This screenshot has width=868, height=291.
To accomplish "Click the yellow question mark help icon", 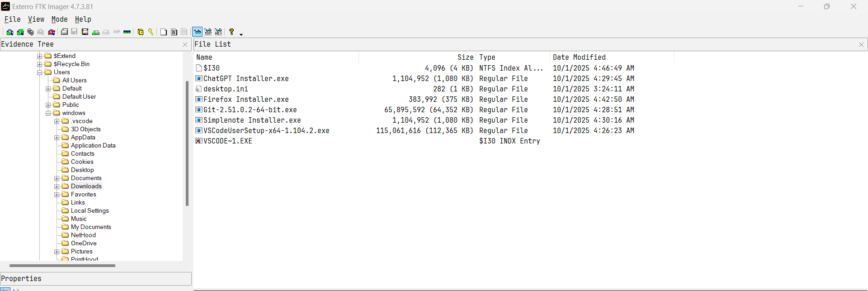I will (x=231, y=32).
